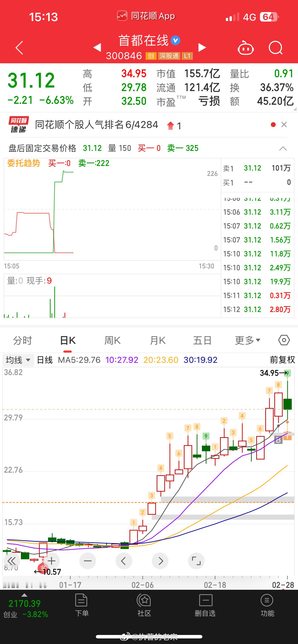The height and width of the screenshot is (644, 298).
Task: Tap 前复权 adjustment option
Action: [282, 360]
